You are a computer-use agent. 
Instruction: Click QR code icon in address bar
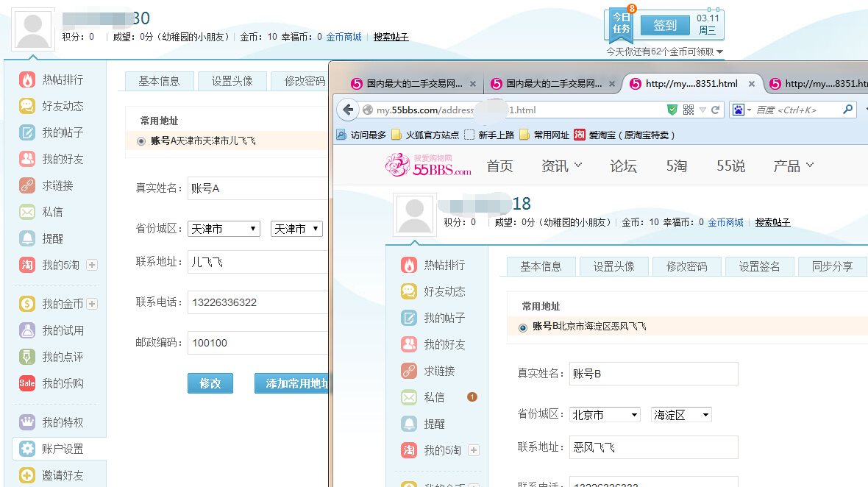688,110
